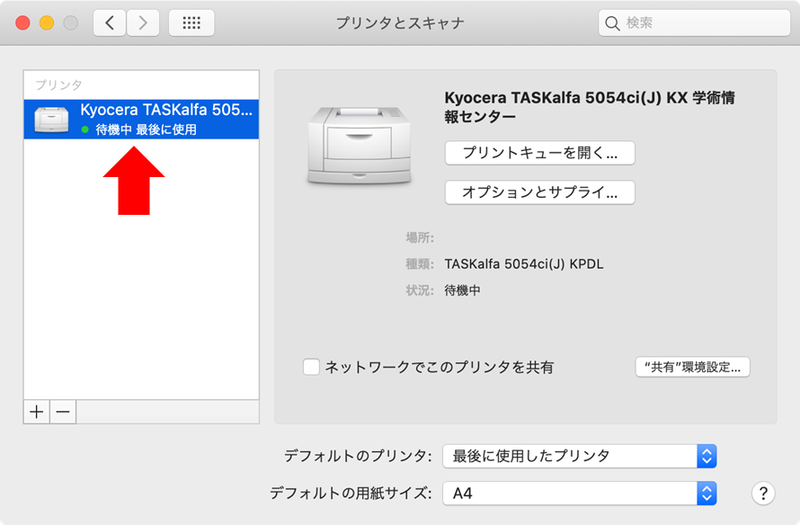Click the 場所: label
Image resolution: width=800 pixels, height=525 pixels.
419,237
